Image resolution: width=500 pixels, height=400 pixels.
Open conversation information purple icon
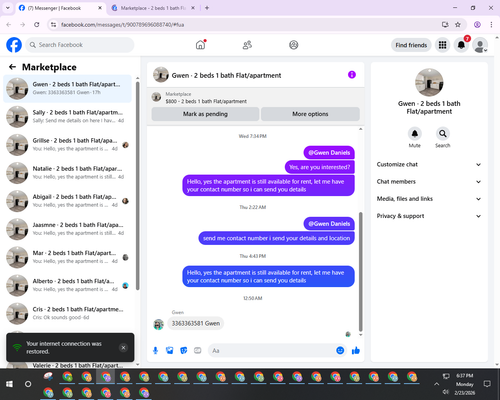coord(352,75)
